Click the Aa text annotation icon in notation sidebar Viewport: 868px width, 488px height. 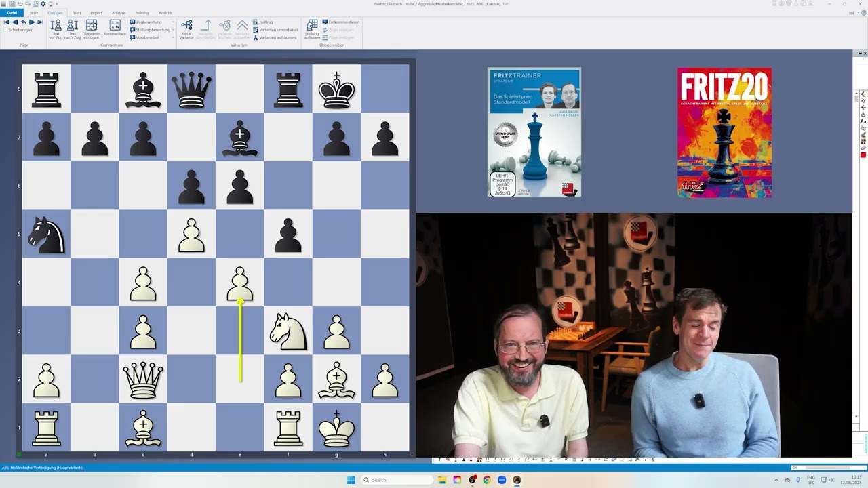coord(863,121)
